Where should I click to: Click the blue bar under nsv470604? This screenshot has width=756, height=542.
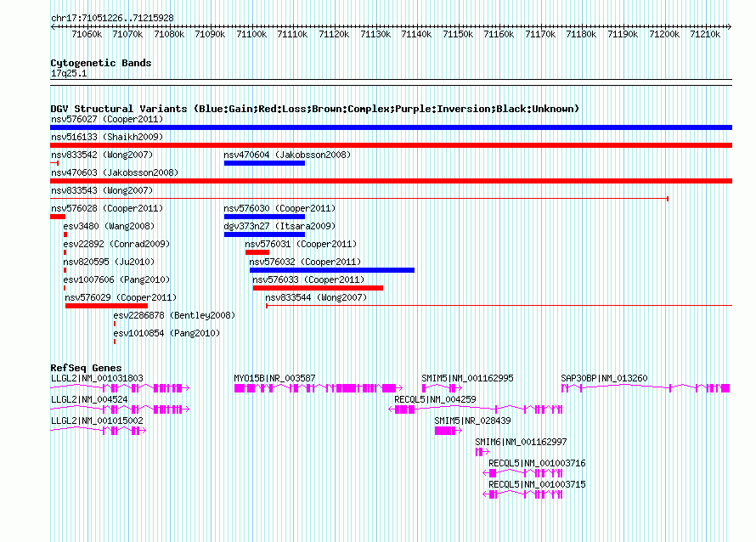tap(265, 163)
